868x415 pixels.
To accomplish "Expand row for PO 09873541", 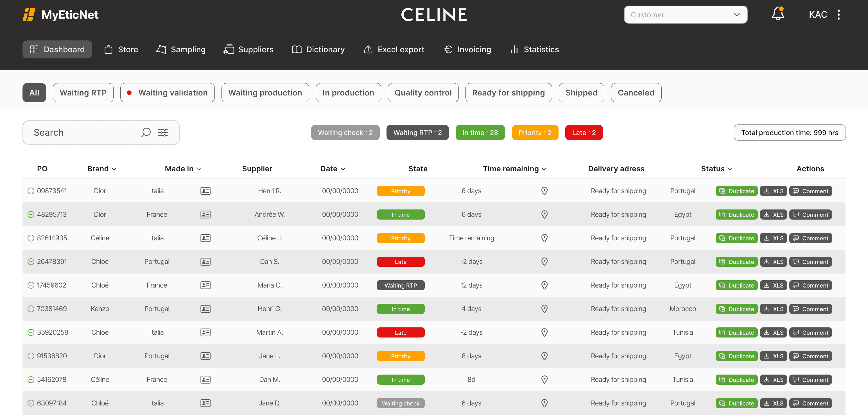I will (x=31, y=191).
